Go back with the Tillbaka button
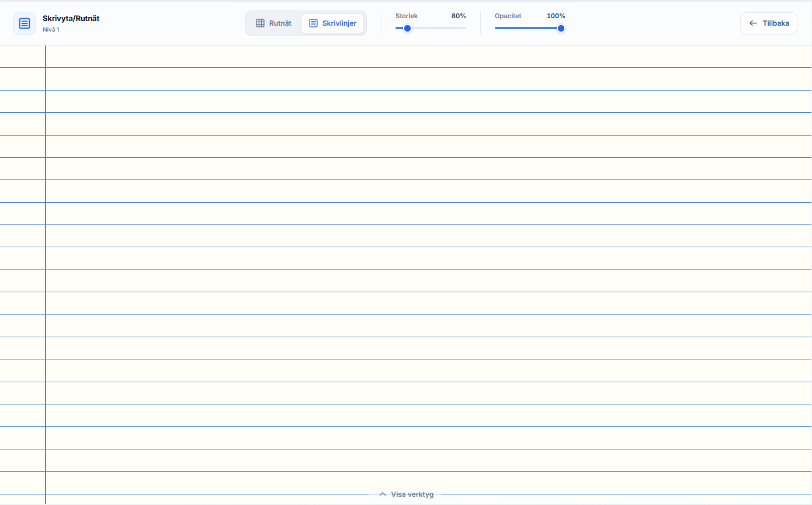 [768, 23]
